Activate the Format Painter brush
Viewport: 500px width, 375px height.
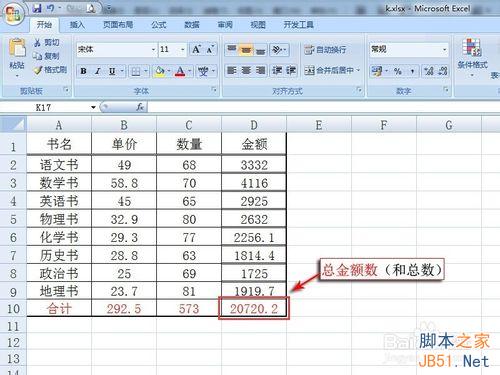37,70
